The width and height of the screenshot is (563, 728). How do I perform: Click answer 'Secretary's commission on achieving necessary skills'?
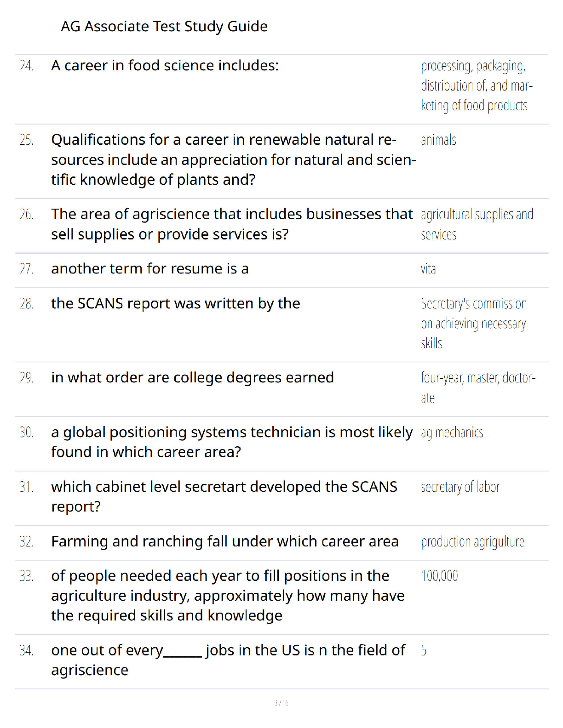[474, 324]
